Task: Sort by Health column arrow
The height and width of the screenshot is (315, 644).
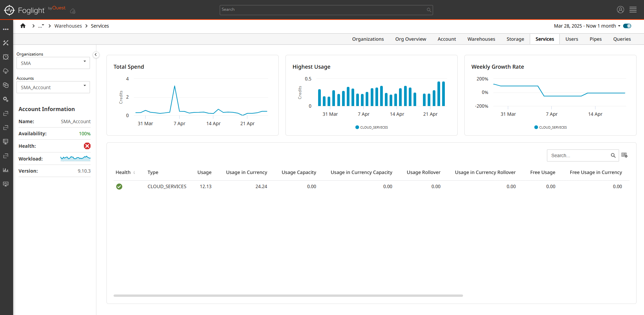Action: 134,173
